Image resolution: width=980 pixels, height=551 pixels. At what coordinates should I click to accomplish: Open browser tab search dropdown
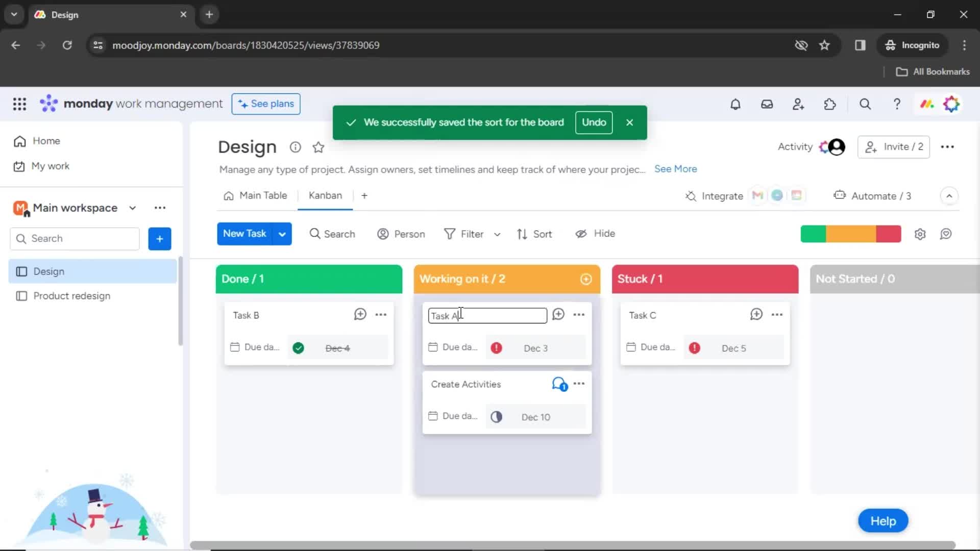pos(14,14)
